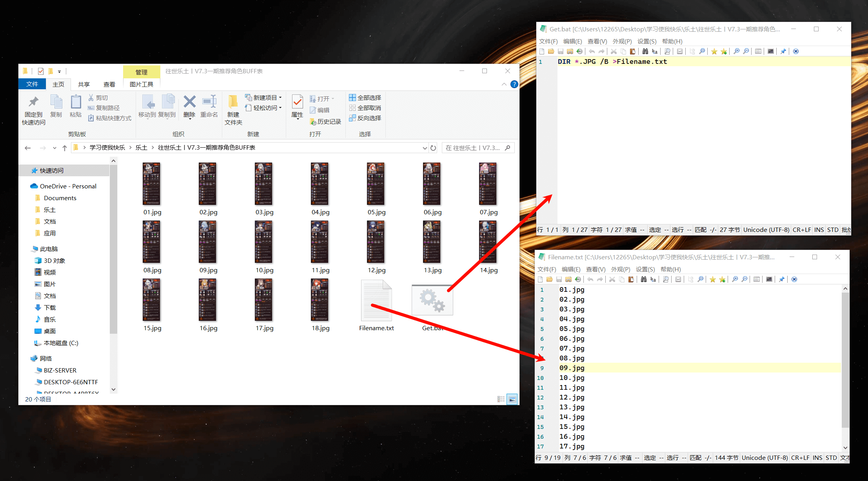Click scroll-down arrow in Filename.txt scrollbar

[845, 448]
